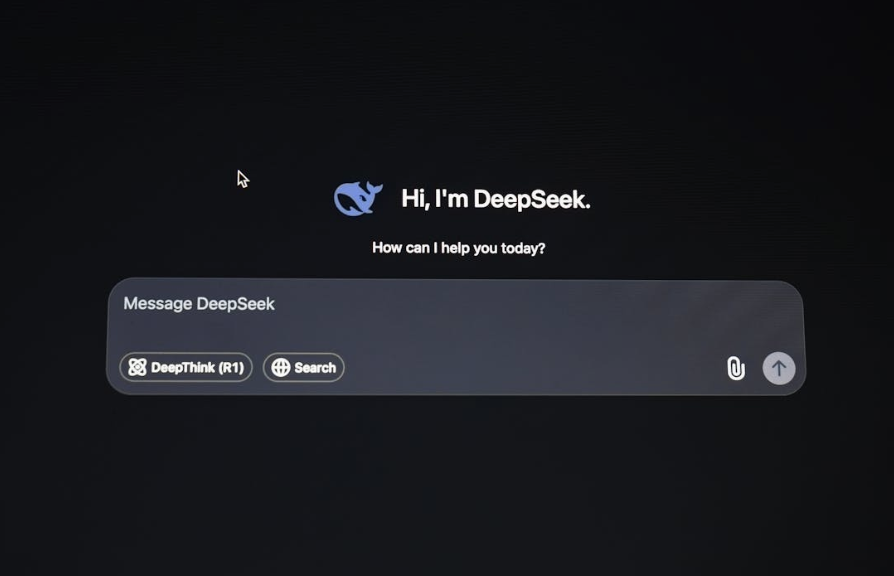Click the "Search" label text on its pill
The width and height of the screenshot is (894, 576).
[315, 368]
